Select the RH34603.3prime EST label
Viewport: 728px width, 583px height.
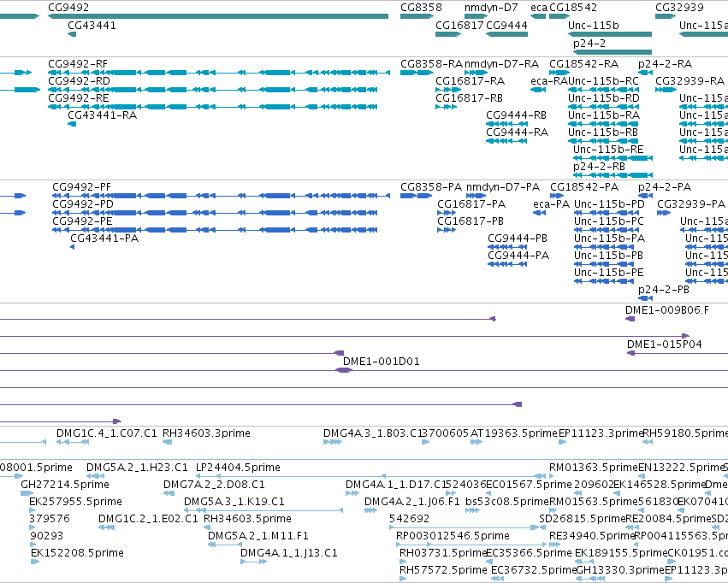(x=206, y=433)
